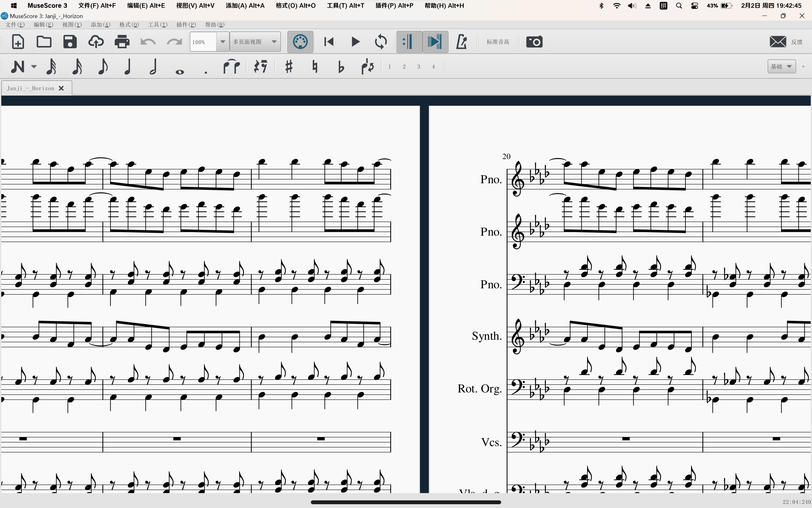Screen dimensions: 812x508
Task: Select voice 1
Action: point(390,67)
